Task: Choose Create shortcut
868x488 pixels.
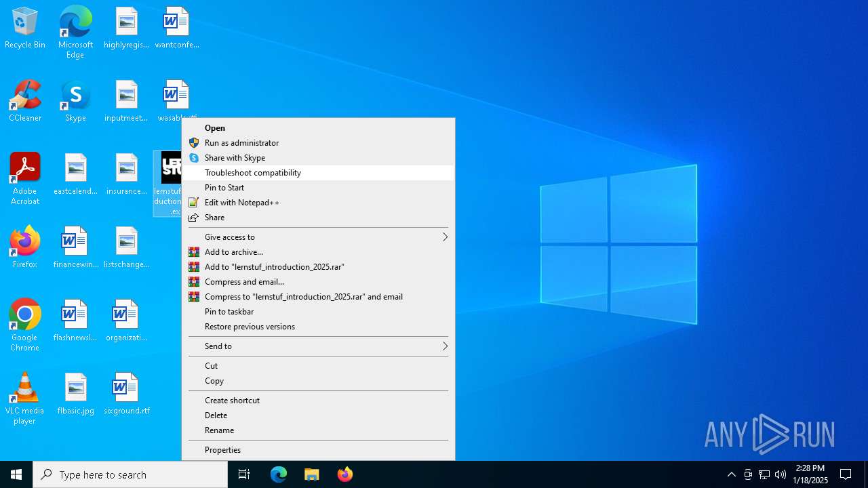Action: [x=318, y=401]
